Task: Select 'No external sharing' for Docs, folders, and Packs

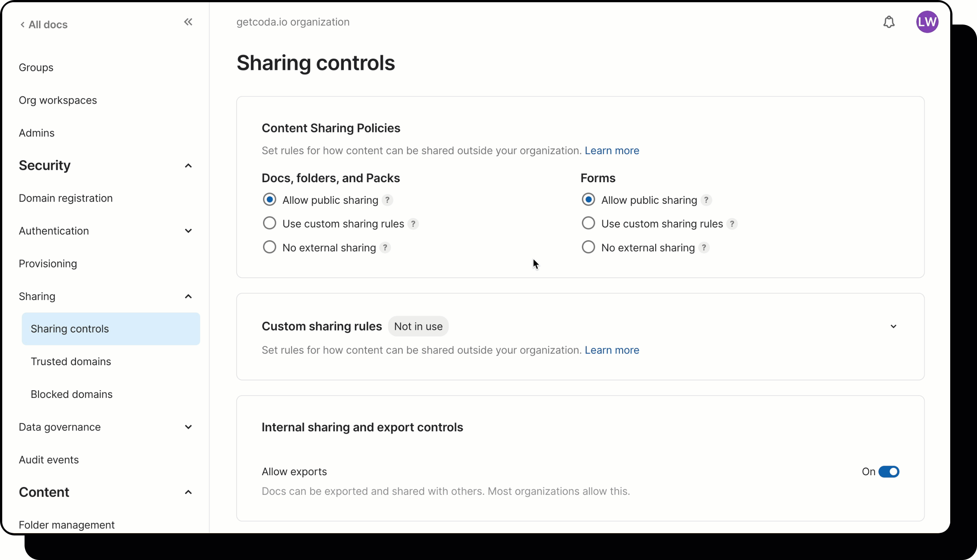Action: click(269, 247)
